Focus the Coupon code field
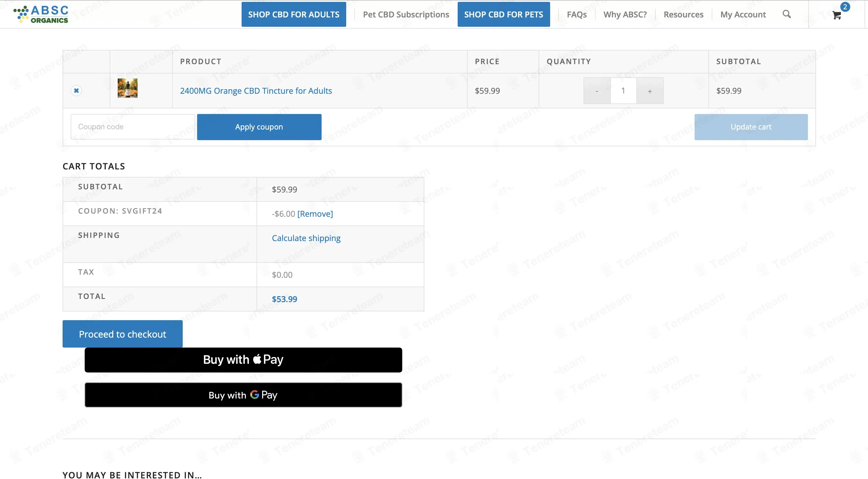The width and height of the screenshot is (868, 479). (133, 127)
